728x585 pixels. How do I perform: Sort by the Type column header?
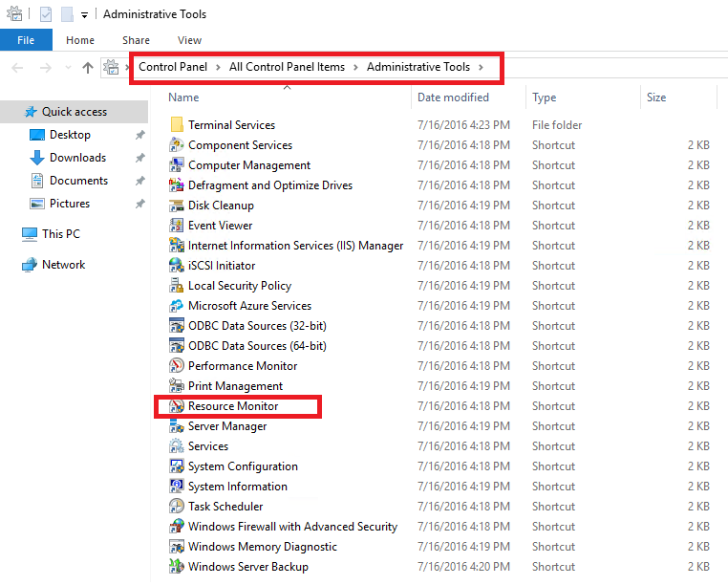(545, 97)
